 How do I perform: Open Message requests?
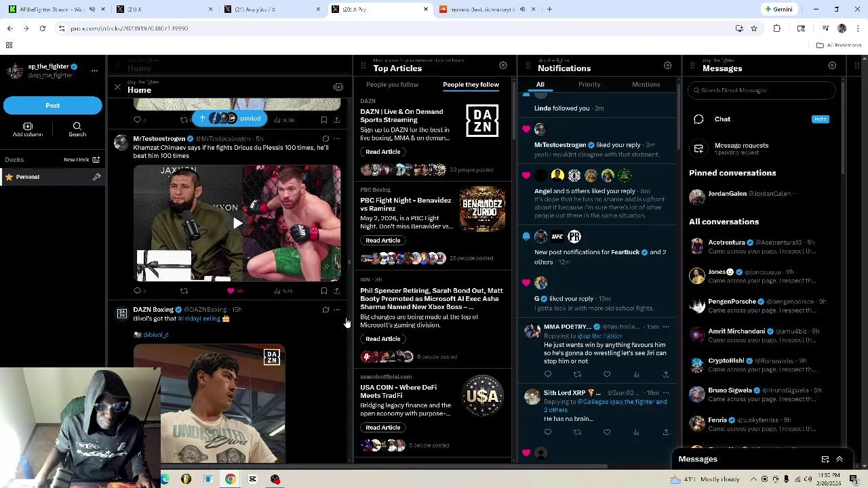[762, 148]
